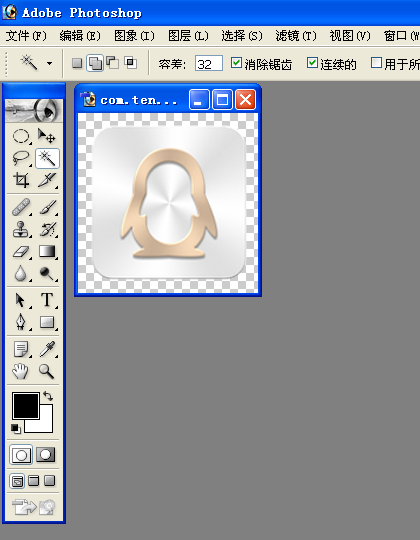Select the Type tool
The width and height of the screenshot is (420, 540).
(47, 300)
